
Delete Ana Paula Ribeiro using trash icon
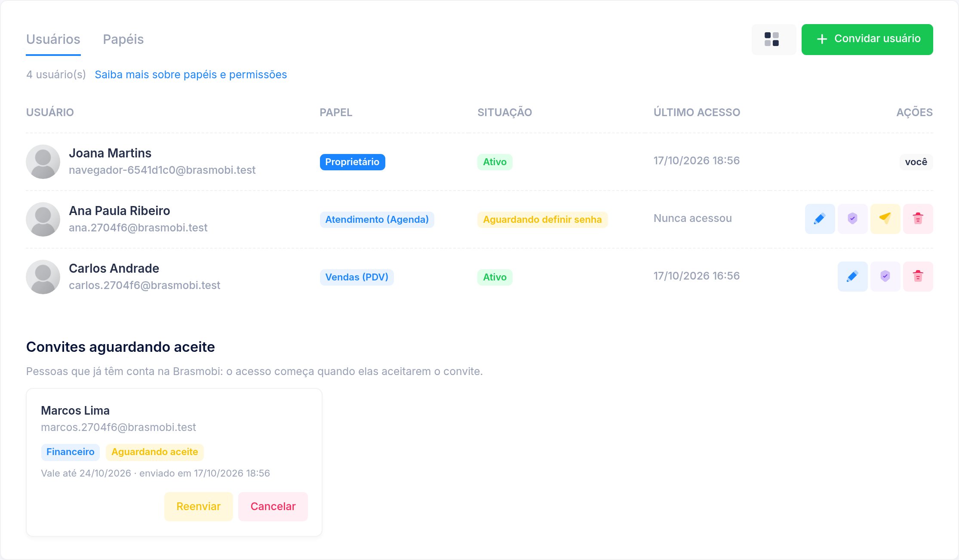click(x=918, y=219)
